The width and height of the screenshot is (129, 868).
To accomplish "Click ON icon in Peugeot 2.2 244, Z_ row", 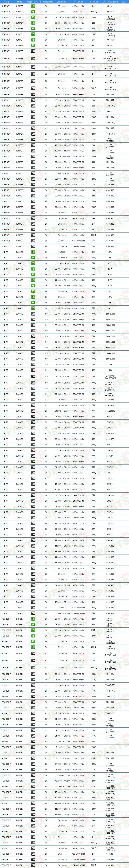I will 33,668.
